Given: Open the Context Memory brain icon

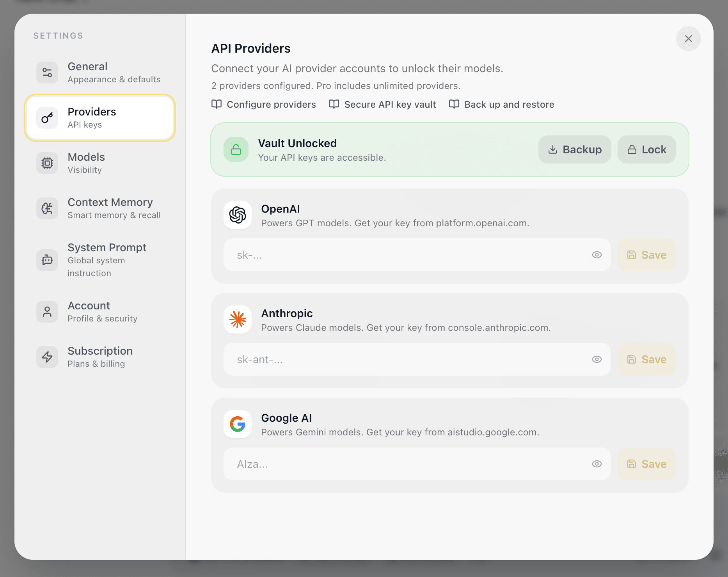Looking at the screenshot, I should [x=47, y=208].
